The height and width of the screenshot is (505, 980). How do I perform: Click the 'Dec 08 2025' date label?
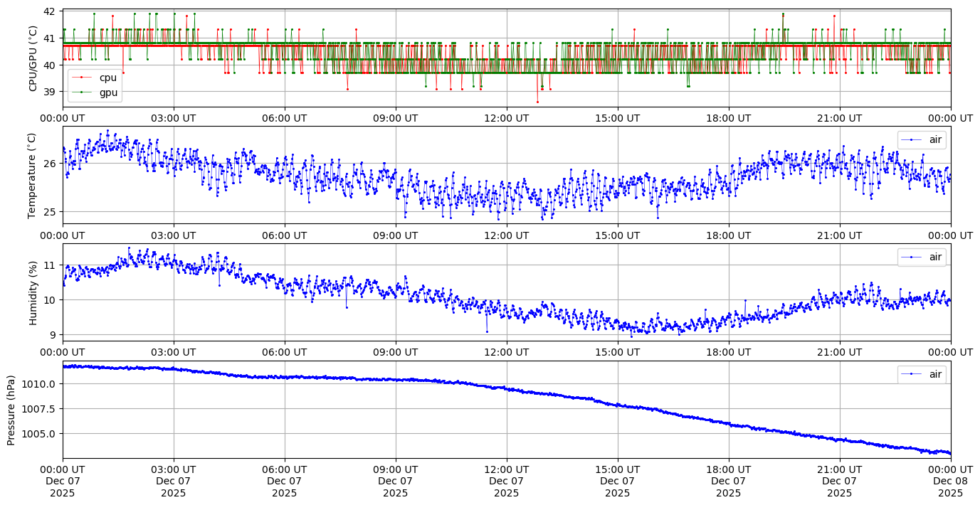(950, 482)
